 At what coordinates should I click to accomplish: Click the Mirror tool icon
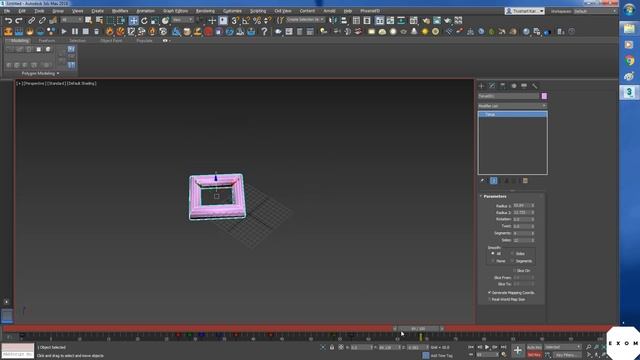point(333,20)
